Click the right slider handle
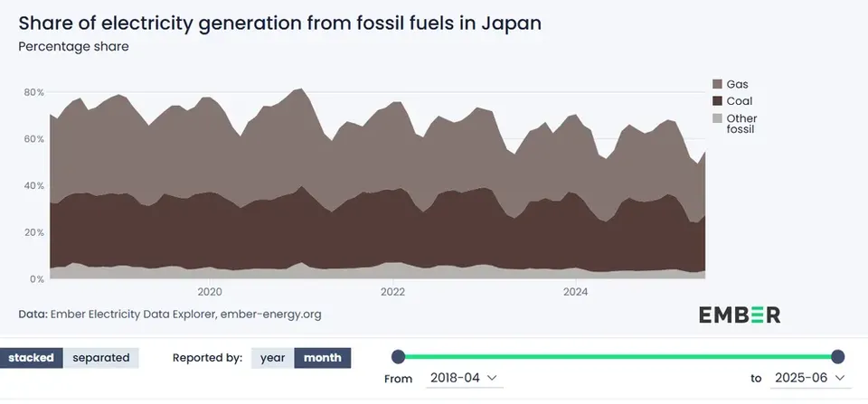 click(837, 357)
